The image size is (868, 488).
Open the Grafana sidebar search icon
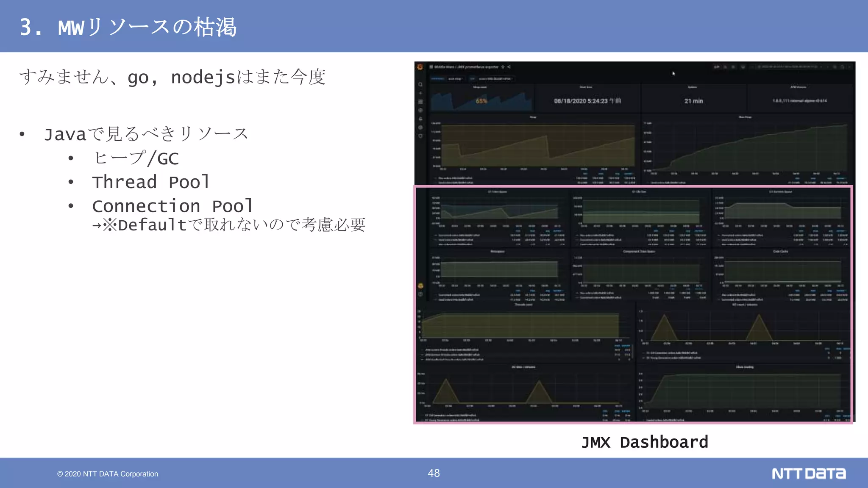click(x=420, y=84)
